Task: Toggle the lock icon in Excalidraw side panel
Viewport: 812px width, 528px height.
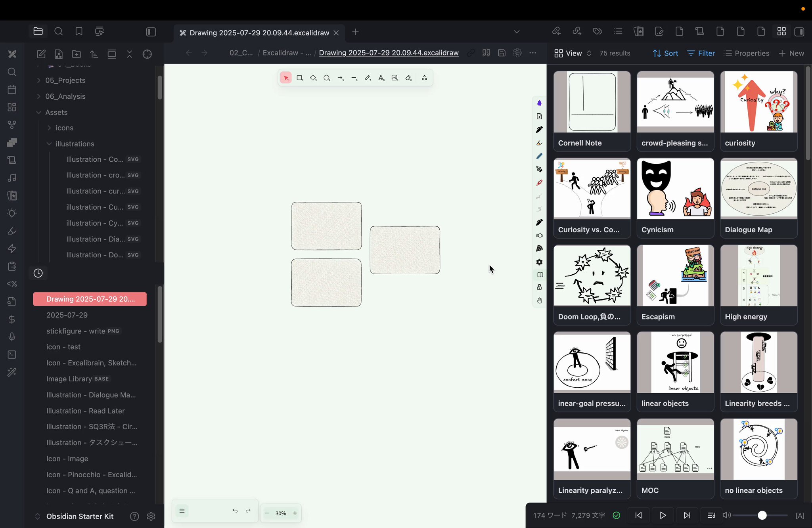Action: (539, 287)
